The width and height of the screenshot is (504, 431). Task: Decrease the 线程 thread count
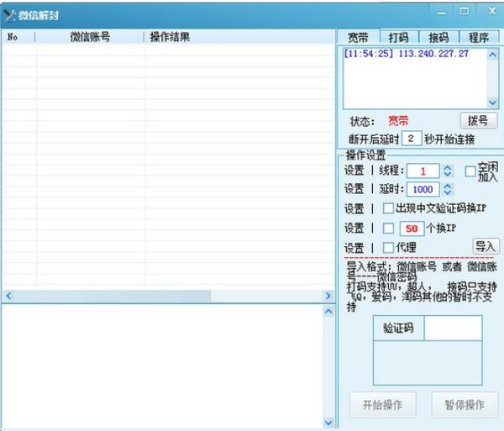pos(448,175)
